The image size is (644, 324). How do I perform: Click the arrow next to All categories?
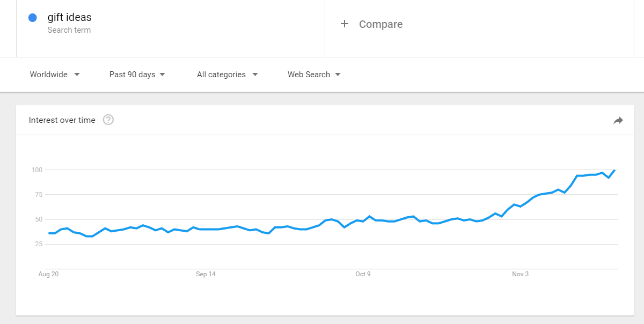click(255, 75)
